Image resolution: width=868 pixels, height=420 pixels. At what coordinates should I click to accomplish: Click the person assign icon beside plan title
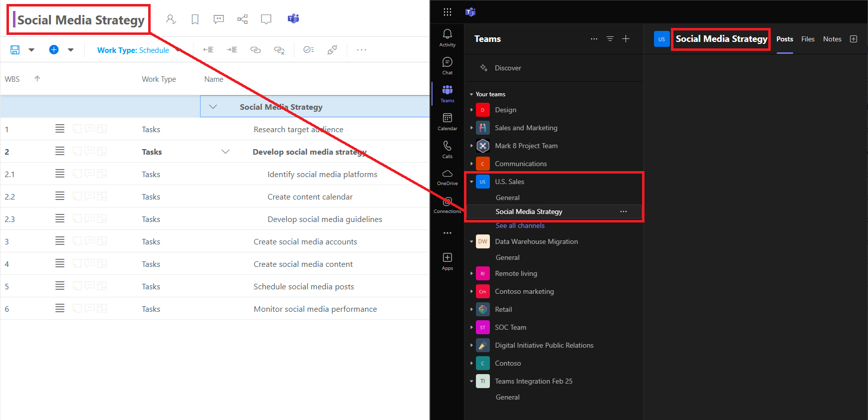(171, 19)
